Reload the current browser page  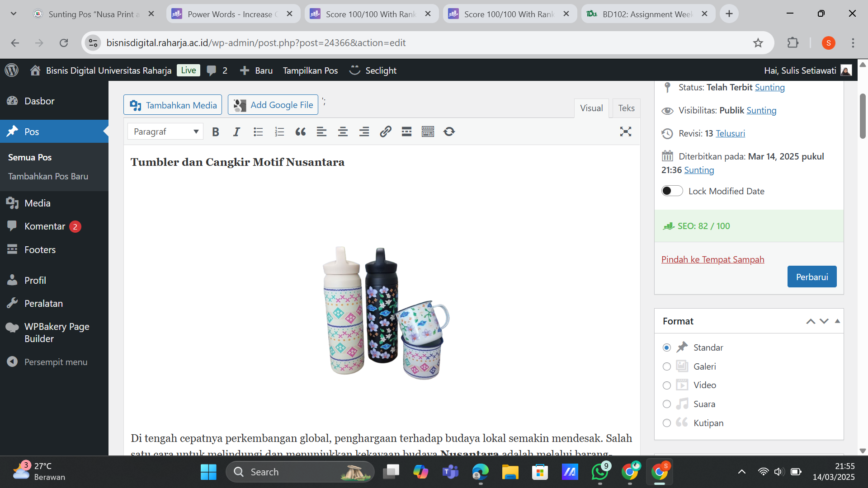64,43
